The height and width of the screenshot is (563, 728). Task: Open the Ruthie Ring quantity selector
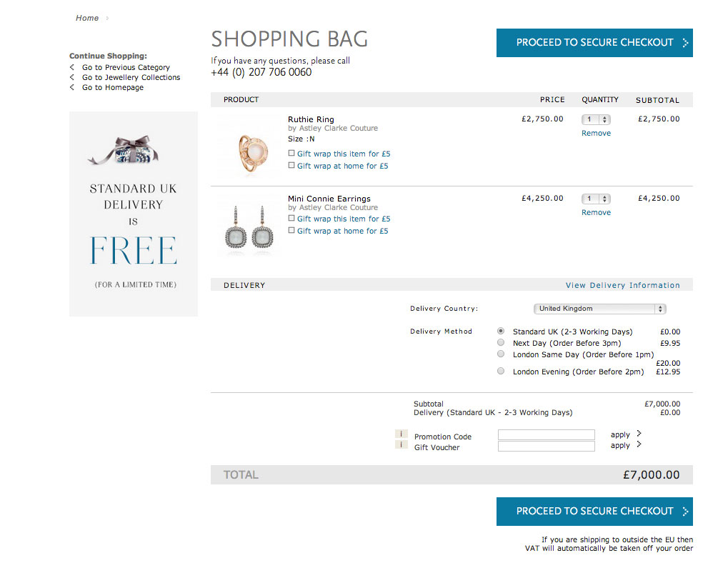click(x=596, y=120)
